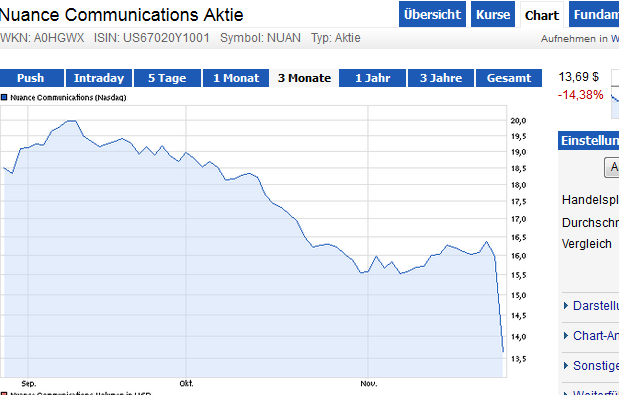
Task: Switch chart to 1 Monat
Action: [x=236, y=78]
